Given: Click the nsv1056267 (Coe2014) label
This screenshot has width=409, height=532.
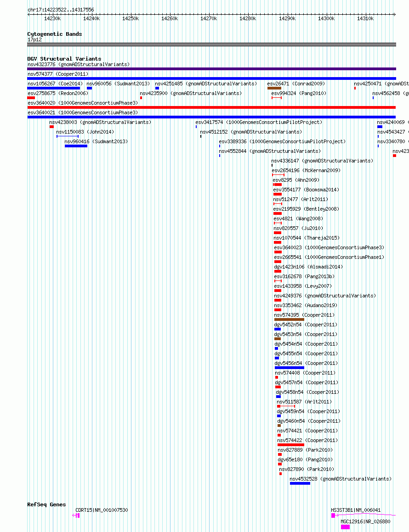Looking at the screenshot, I should pos(55,84).
